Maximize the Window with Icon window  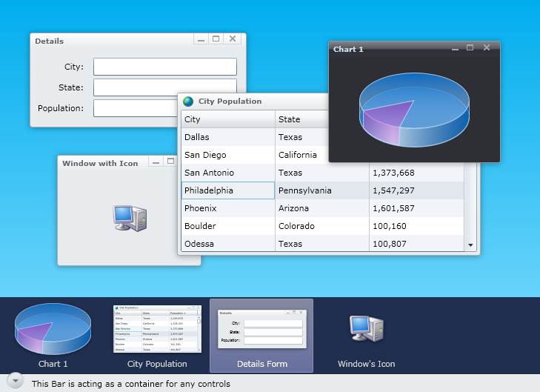[x=170, y=162]
